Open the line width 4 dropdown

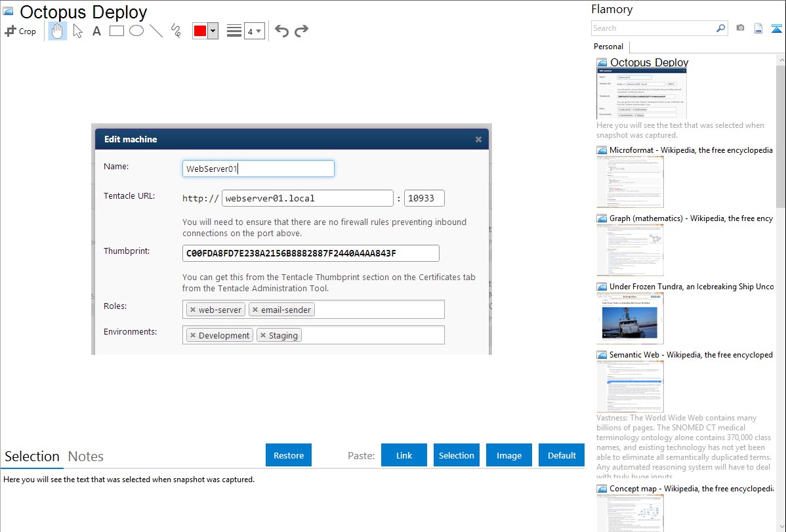point(254,31)
